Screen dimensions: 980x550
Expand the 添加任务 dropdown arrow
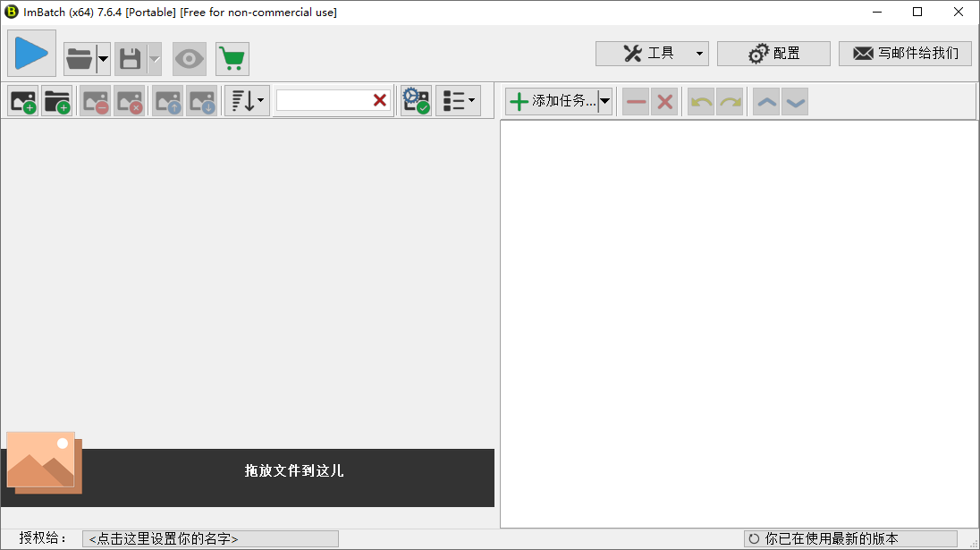point(604,101)
